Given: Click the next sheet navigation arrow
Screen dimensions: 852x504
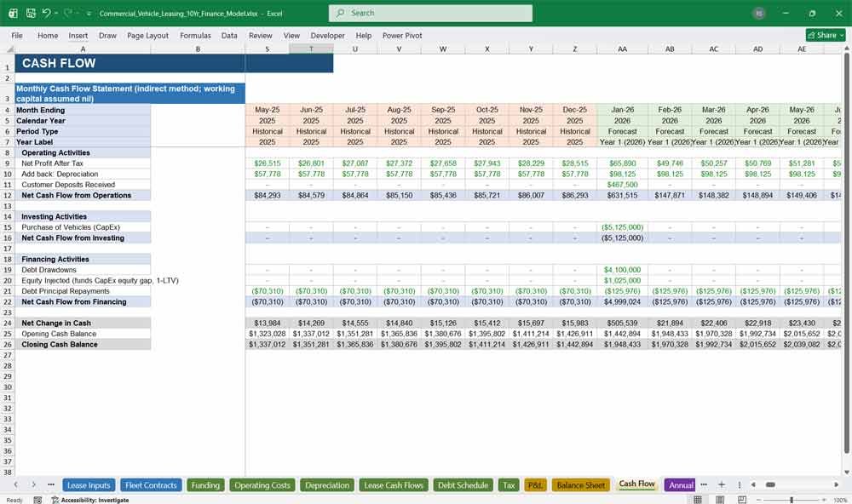Looking at the screenshot, I should [x=34, y=484].
